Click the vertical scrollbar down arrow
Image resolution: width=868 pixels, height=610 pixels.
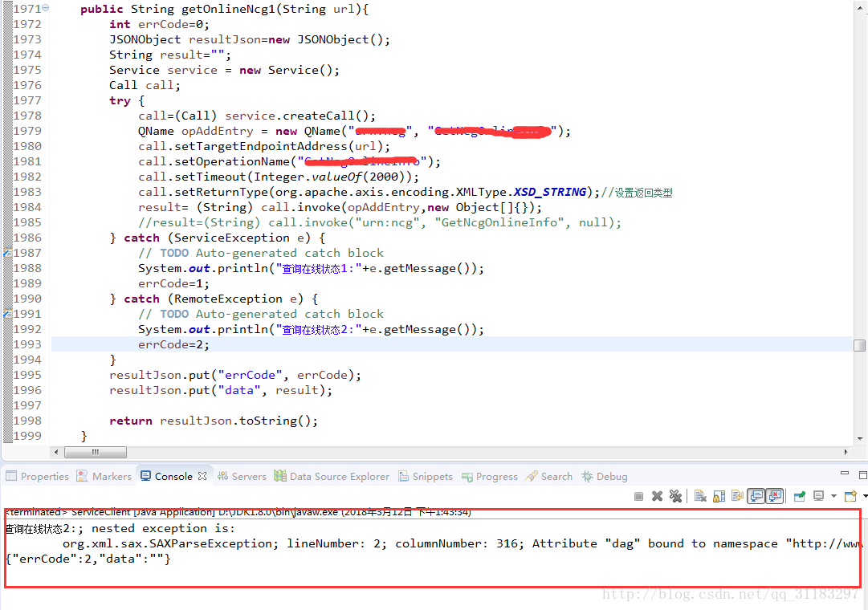point(860,438)
